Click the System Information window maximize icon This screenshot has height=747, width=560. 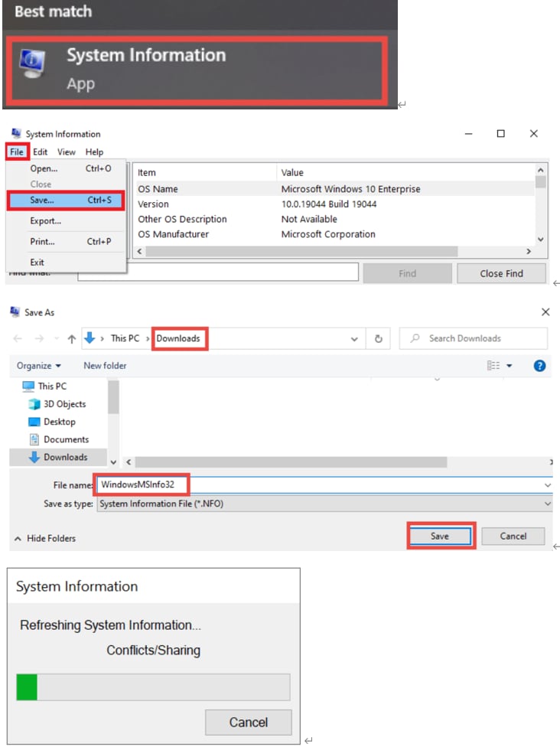(x=500, y=133)
